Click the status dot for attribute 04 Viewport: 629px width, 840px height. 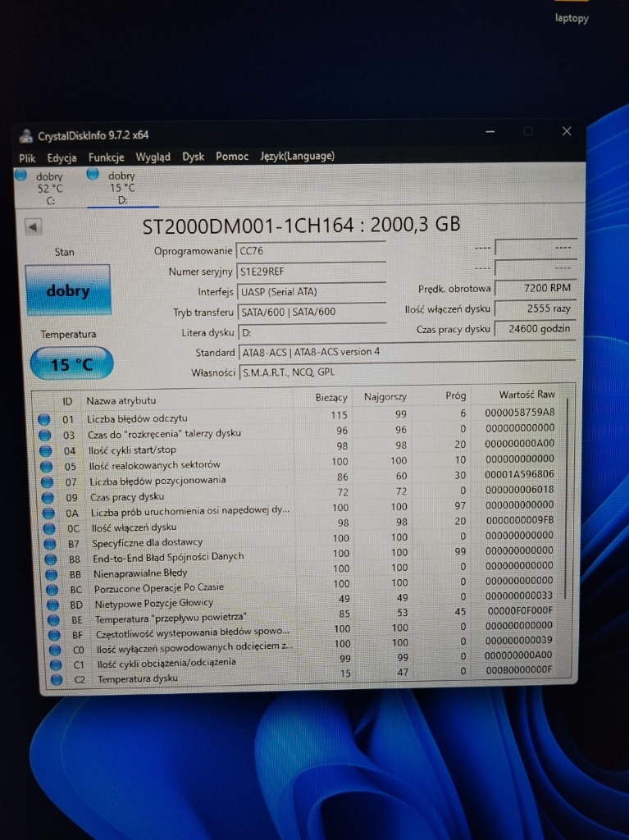coord(46,451)
